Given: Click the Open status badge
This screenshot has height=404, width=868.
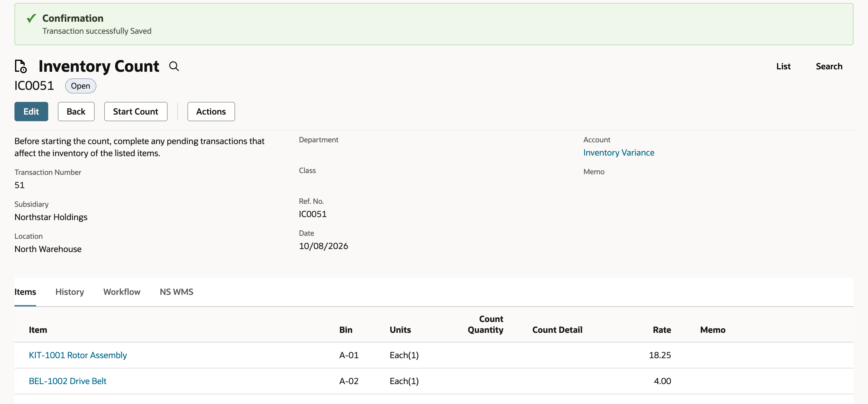Looking at the screenshot, I should pyautogui.click(x=80, y=86).
